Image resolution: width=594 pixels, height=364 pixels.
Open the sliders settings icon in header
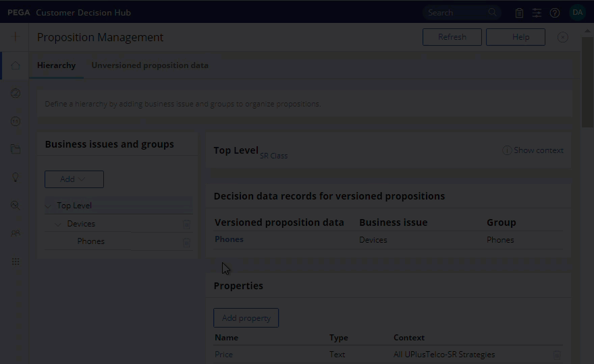point(537,13)
